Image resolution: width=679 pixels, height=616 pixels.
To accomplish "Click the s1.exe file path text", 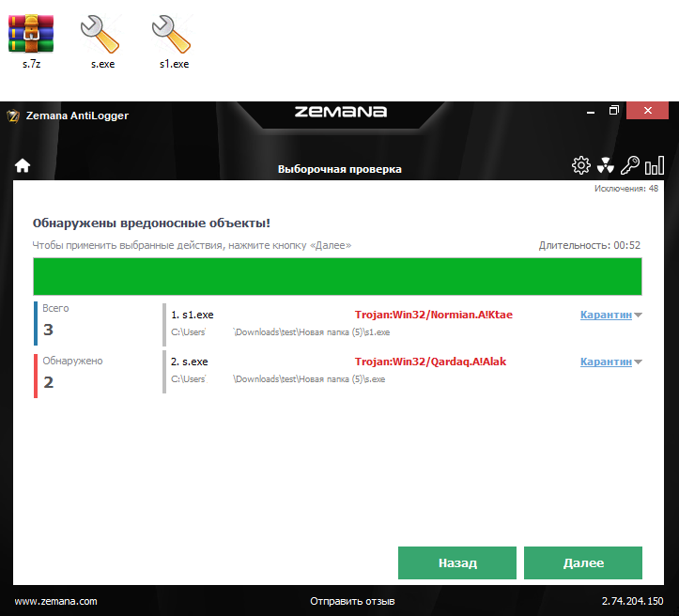I will click(280, 332).
